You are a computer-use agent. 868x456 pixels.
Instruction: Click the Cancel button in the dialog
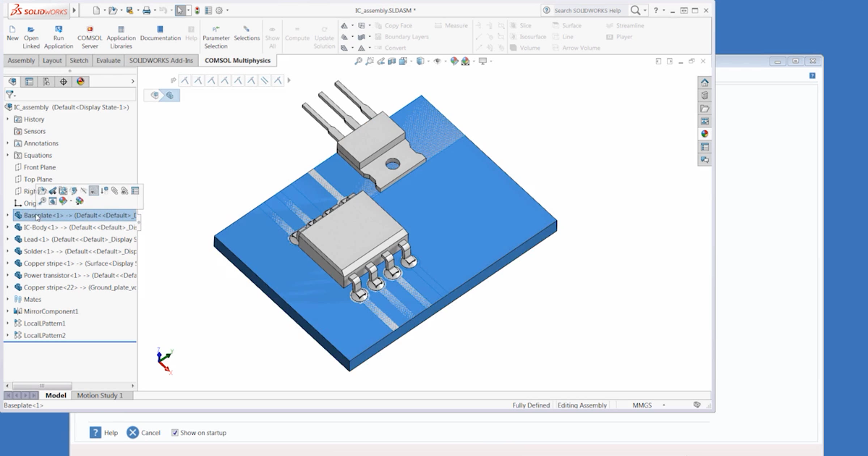point(144,432)
